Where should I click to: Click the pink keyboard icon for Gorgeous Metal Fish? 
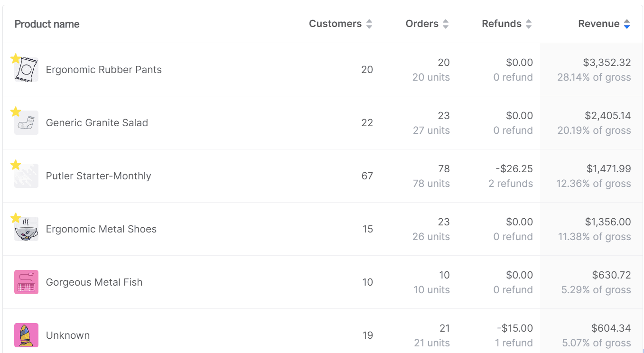26,282
